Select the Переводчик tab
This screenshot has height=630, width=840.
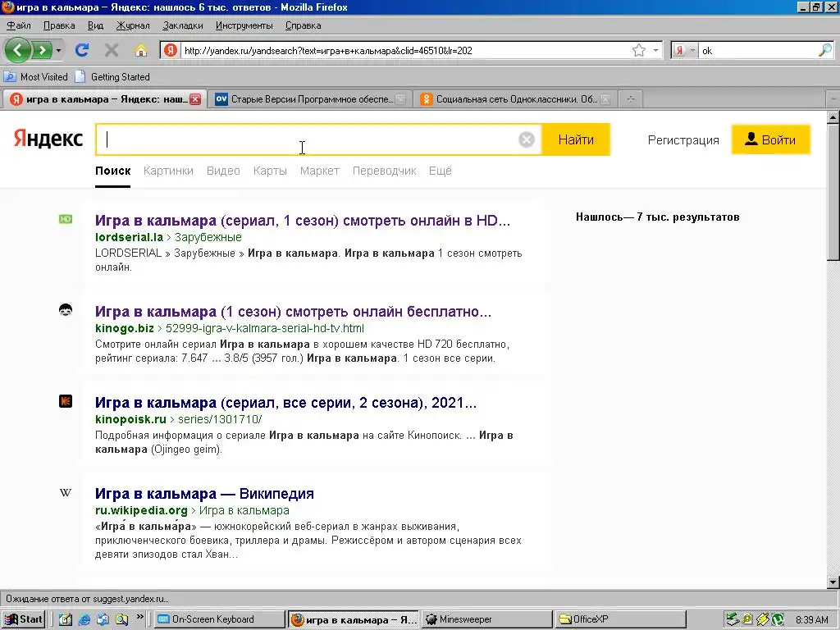tap(384, 171)
